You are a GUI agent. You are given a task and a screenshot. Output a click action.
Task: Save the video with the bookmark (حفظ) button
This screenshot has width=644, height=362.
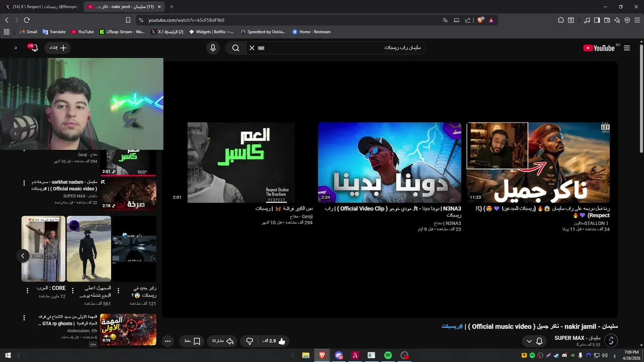[x=192, y=341]
